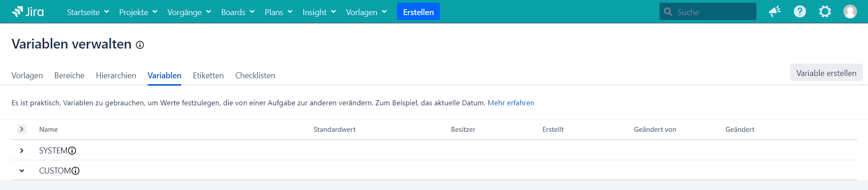Click info icon next to SYSTEM
The height and width of the screenshot is (190, 868).
point(72,151)
